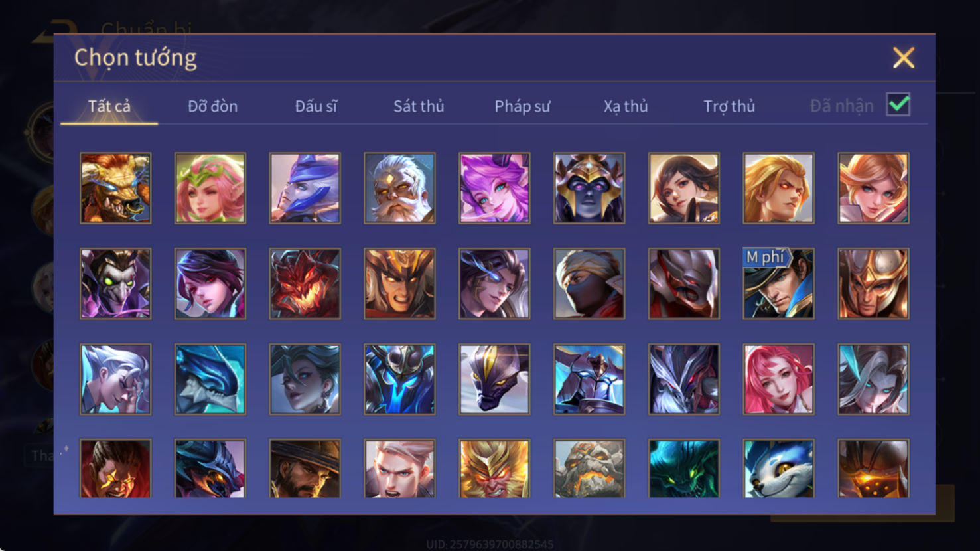Open the Trợ thủ tab

coord(729,106)
